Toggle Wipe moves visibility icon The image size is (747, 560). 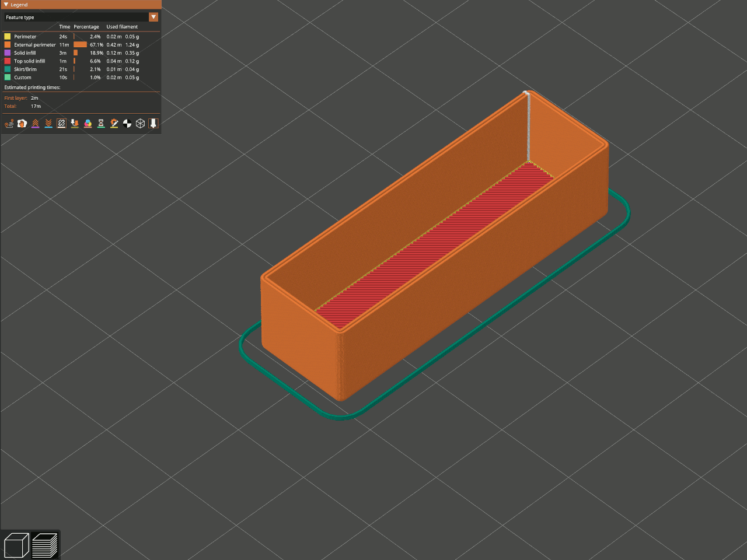tap(22, 123)
